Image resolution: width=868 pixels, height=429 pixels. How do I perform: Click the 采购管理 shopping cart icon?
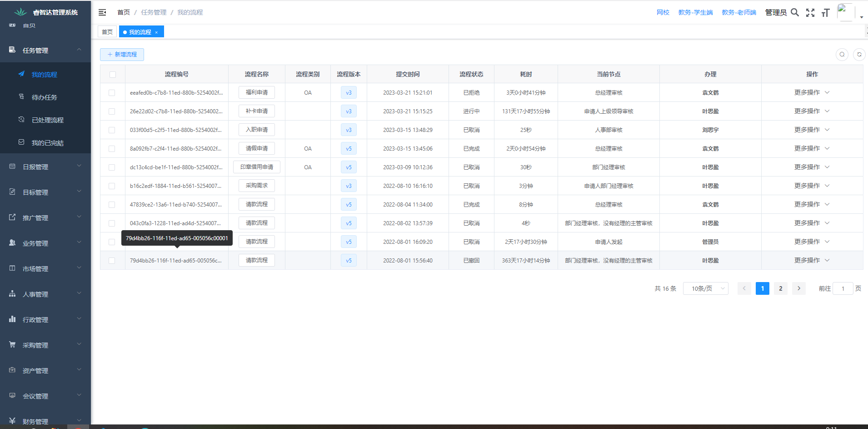click(12, 344)
